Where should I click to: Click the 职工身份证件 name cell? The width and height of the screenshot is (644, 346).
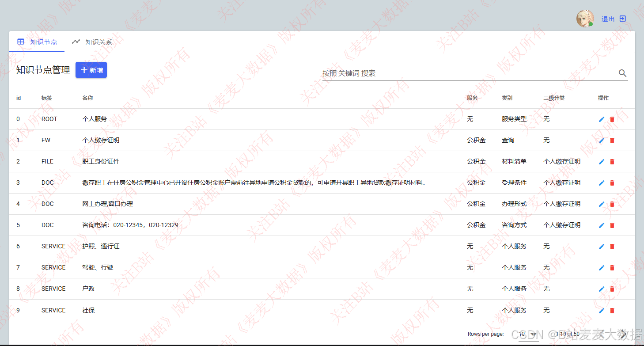[101, 162]
